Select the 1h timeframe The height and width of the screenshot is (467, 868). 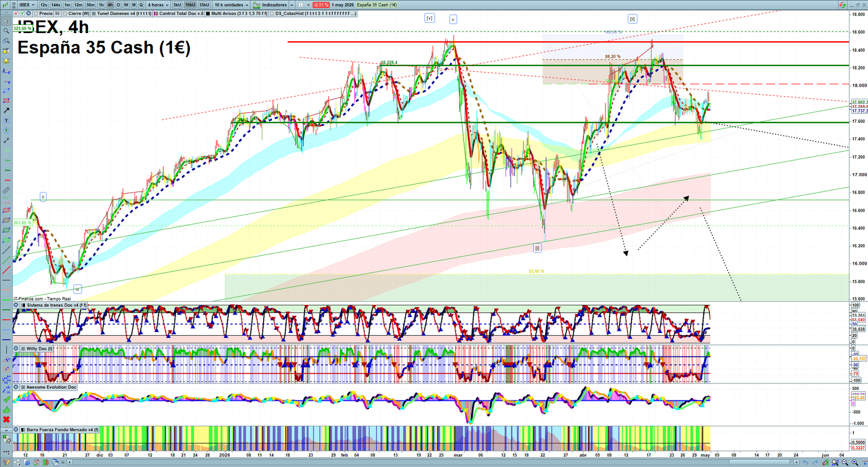101,5
